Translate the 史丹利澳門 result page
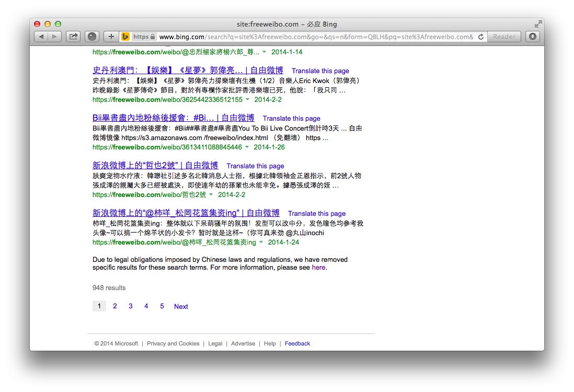 (320, 71)
